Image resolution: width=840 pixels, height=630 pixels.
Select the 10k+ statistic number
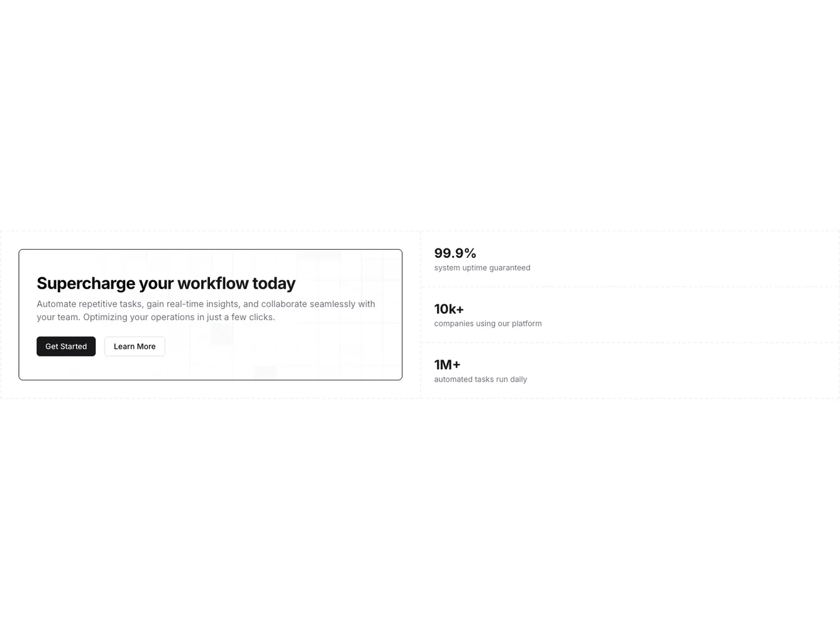[449, 309]
